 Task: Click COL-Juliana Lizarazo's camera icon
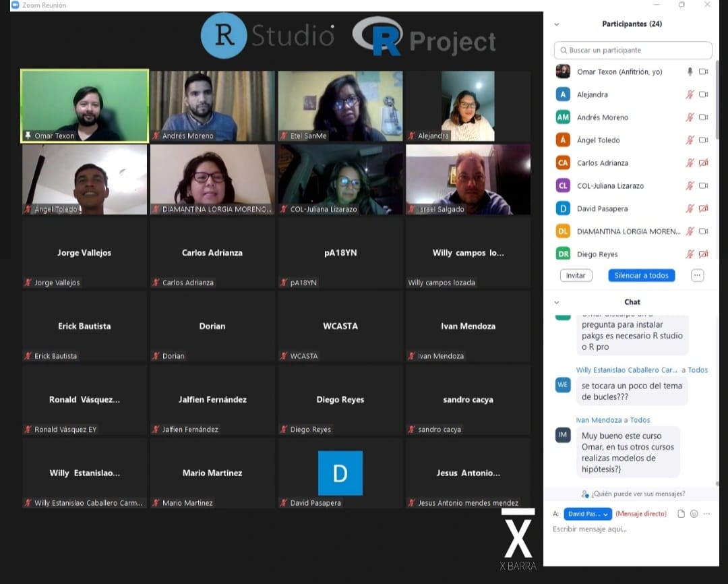point(703,185)
